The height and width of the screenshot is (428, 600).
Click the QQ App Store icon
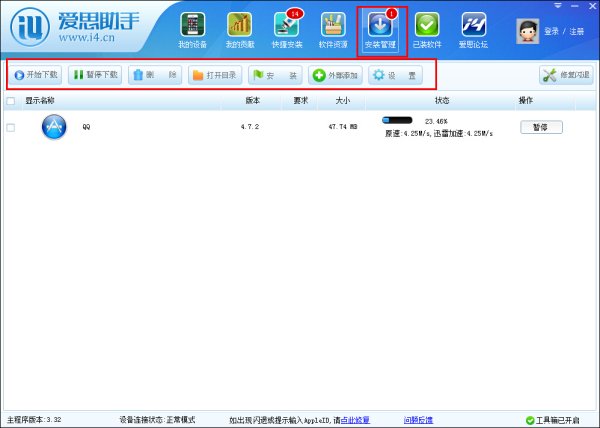coord(54,127)
